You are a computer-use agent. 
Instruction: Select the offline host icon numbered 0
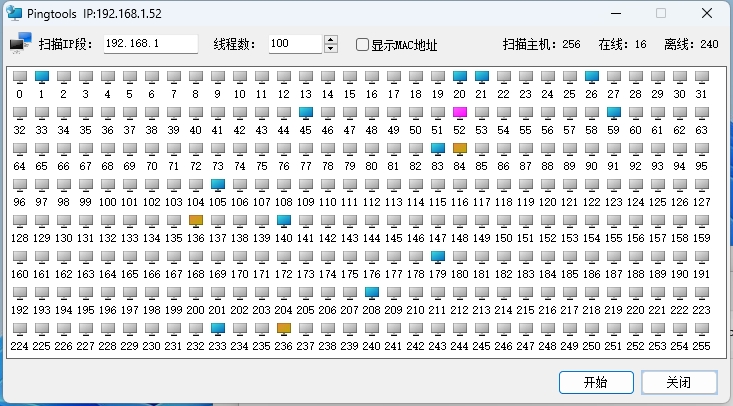point(20,77)
